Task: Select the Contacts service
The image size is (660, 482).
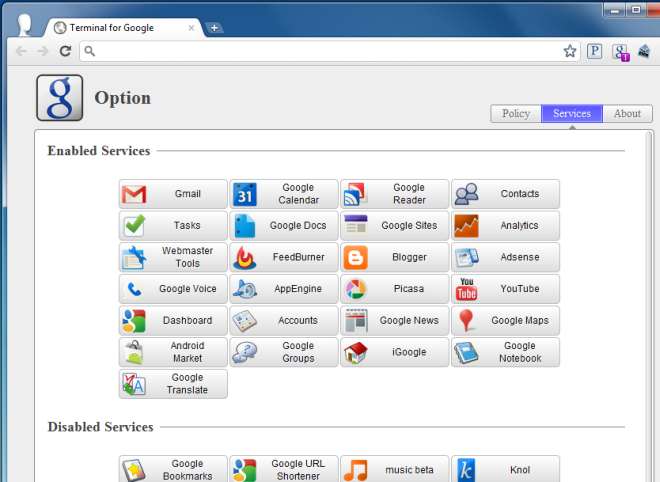Action: (x=506, y=194)
